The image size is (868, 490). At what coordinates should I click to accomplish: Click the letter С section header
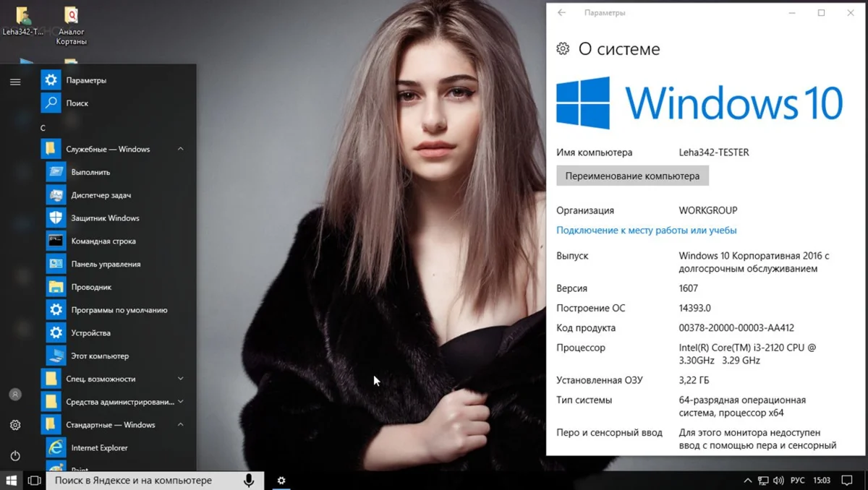point(43,128)
